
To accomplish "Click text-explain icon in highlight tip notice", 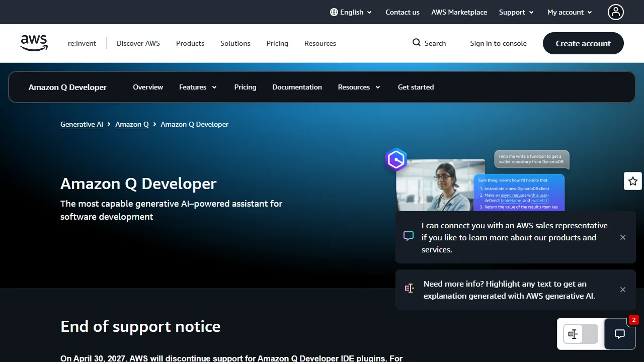I will pos(410,288).
